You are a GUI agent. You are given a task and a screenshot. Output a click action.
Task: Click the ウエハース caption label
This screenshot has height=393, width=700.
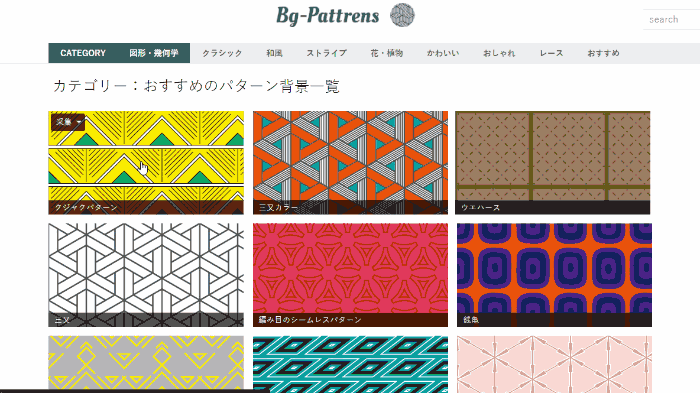480,208
